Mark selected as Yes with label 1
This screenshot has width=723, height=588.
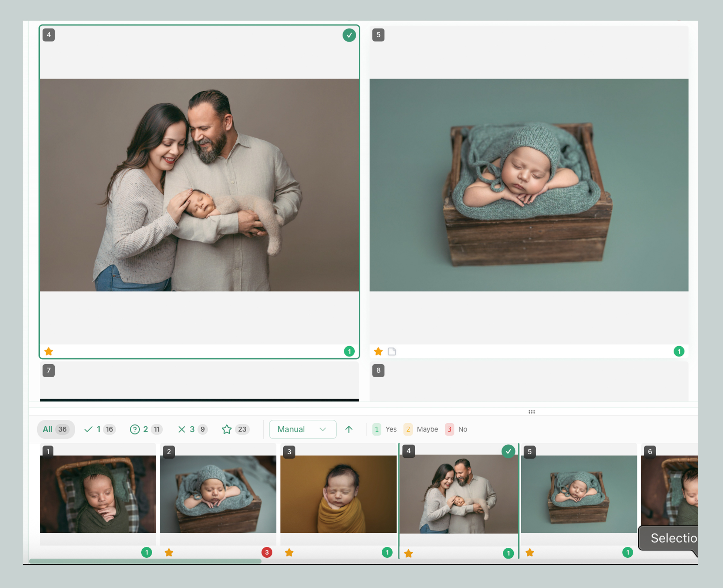pos(384,429)
